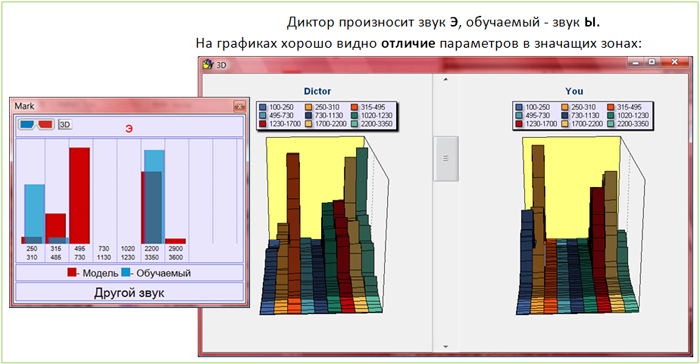The image size is (700, 364).
Task: Click the blue Обучаемый legend square
Action: click(126, 272)
